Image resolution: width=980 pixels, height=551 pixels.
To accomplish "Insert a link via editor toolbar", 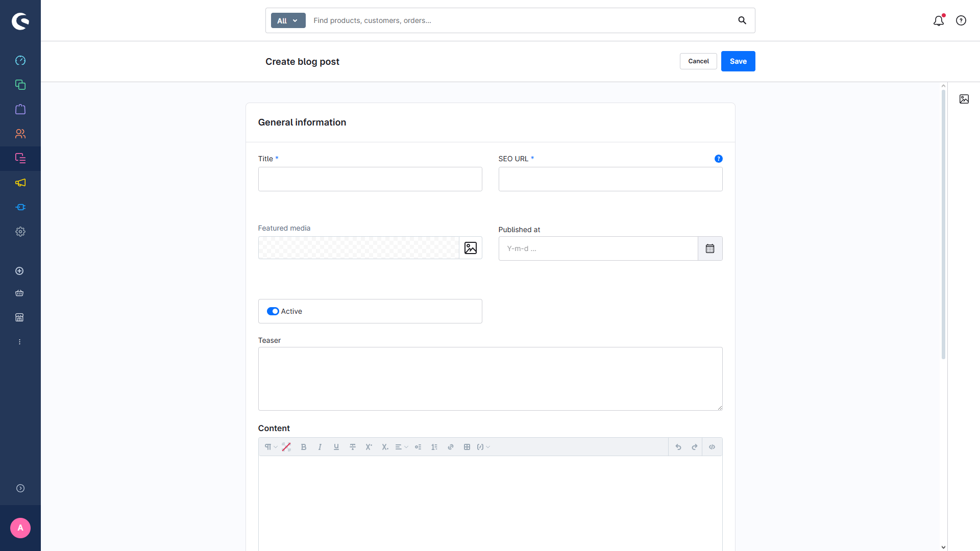I will tap(451, 447).
